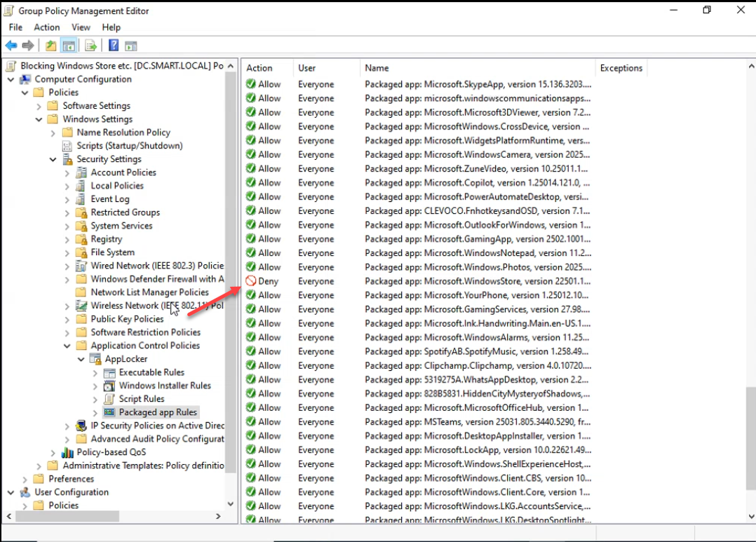Select the 5319275A.WhatsAppDesktop rule row
This screenshot has width=756, height=542.
tap(419, 379)
